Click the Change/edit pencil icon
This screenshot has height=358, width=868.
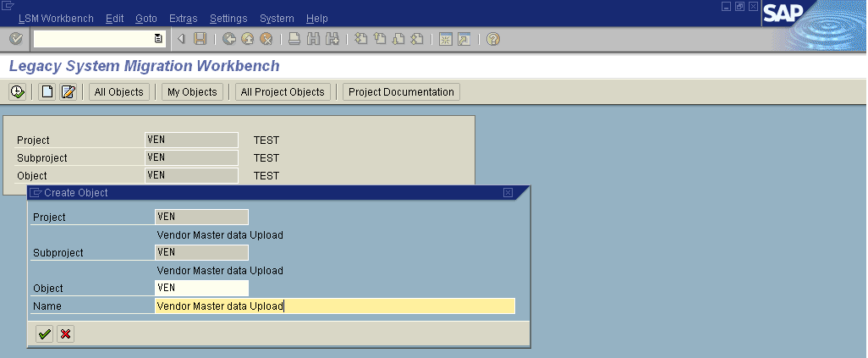(x=69, y=92)
